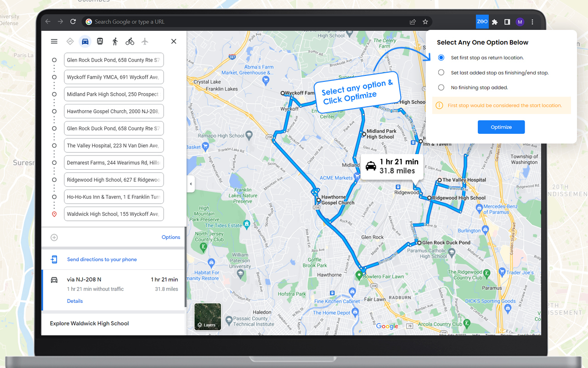Choose the walking directions mode
This screenshot has width=588, height=368.
coord(115,41)
